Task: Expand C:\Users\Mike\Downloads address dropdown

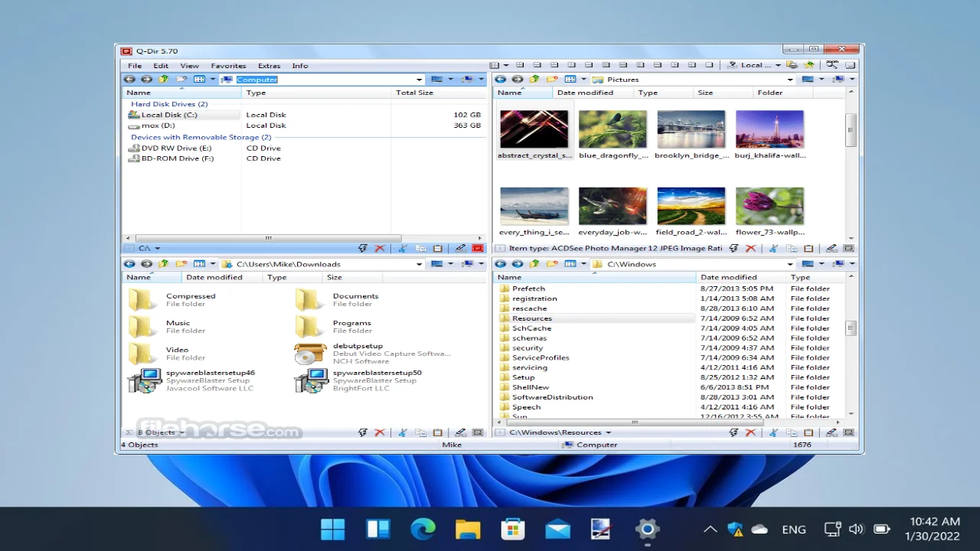Action: 419,264
